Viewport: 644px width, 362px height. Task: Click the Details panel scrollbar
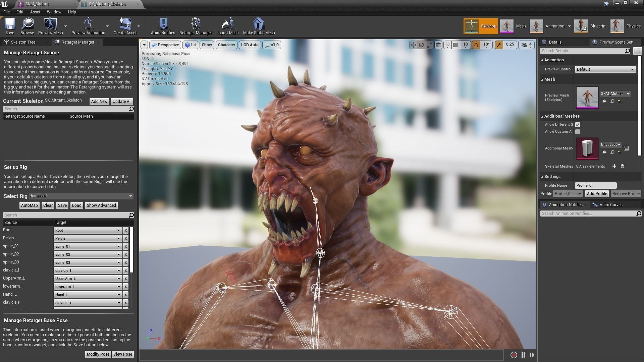coord(639,106)
